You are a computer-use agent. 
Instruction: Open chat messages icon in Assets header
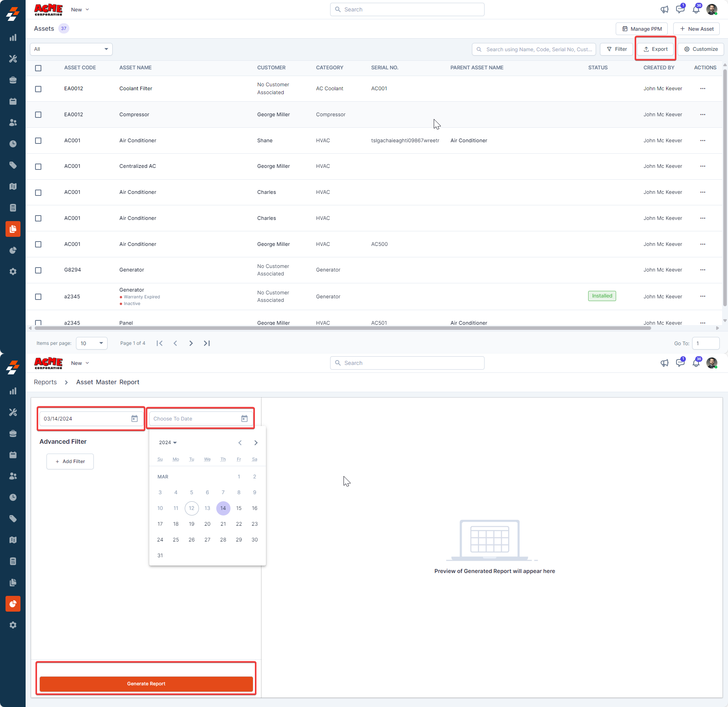coord(680,9)
